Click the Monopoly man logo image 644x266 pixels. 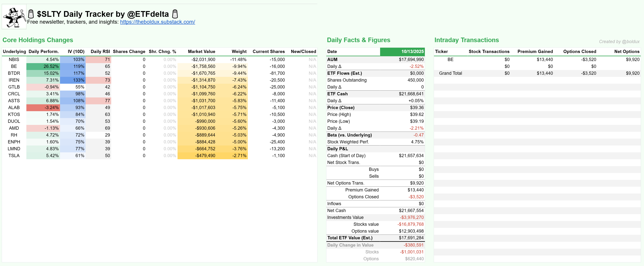[14, 17]
